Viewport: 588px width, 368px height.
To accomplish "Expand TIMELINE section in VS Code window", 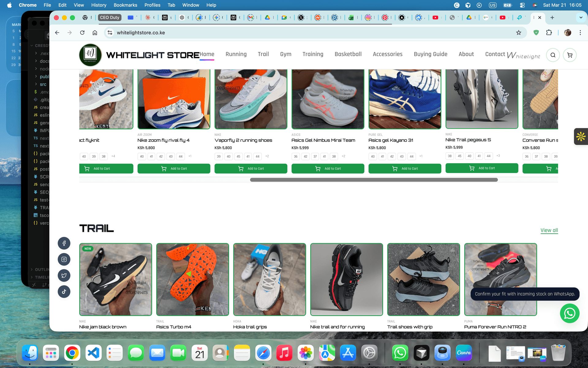I will click(40, 277).
